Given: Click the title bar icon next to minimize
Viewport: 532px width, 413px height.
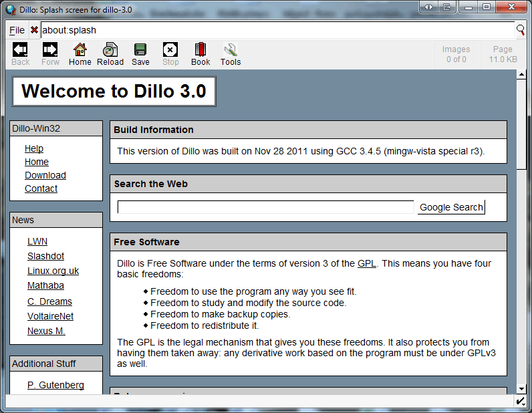Looking at the screenshot, I should (447, 7).
